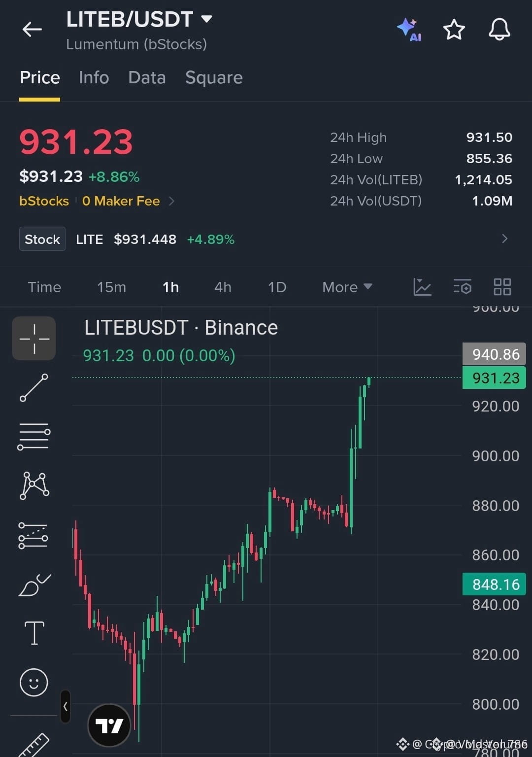Select the Text annotation tool
Viewport: 532px width, 757px height.
pos(34,633)
